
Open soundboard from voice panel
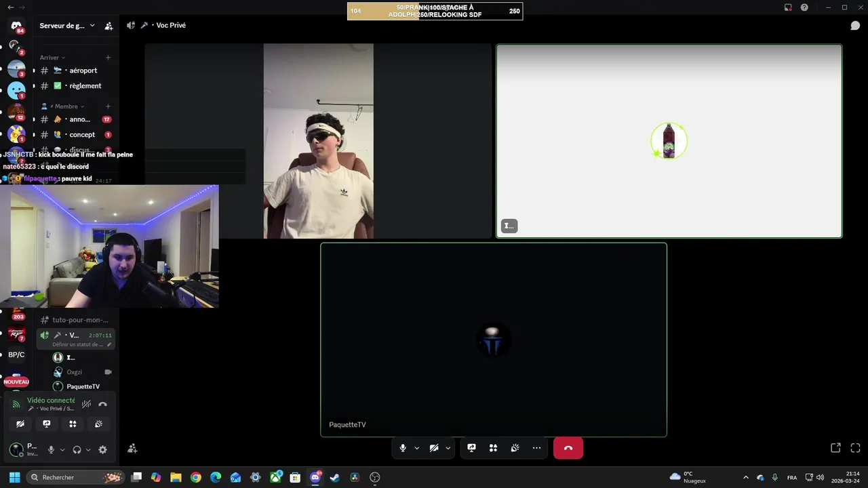(98, 424)
